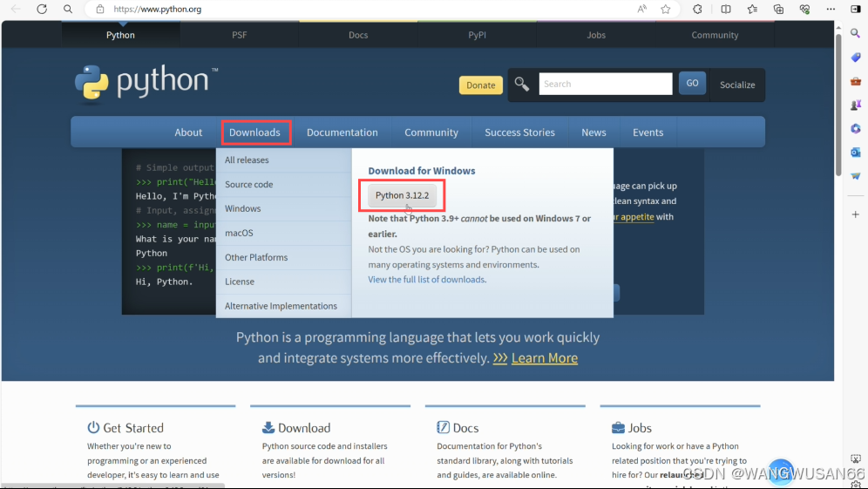Viewport: 868px width, 489px height.
Task: Click the sidebar plus icon to add app
Action: point(856,214)
